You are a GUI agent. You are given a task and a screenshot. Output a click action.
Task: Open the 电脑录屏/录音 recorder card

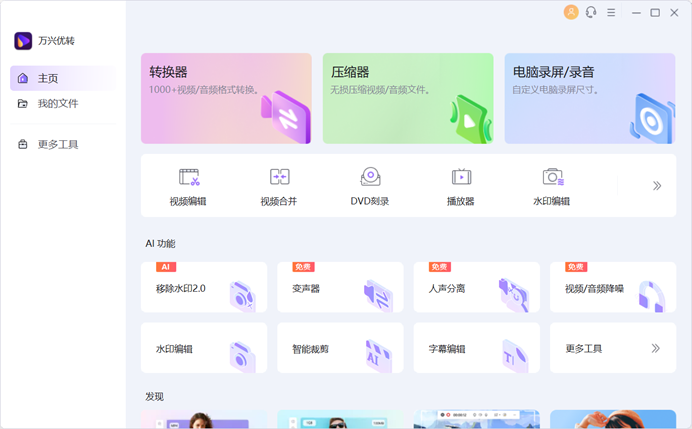pyautogui.click(x=590, y=98)
